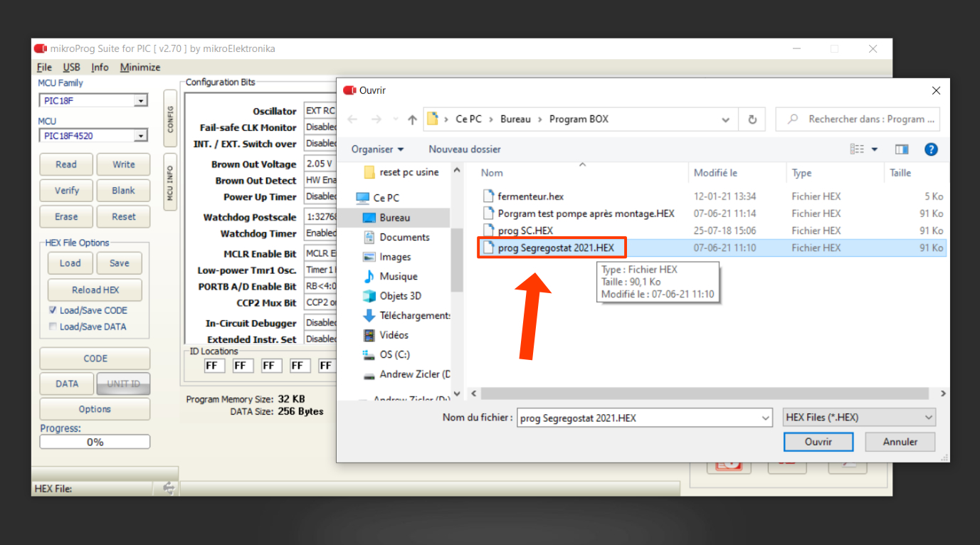The width and height of the screenshot is (980, 545).
Task: Select the reset pc usine folder
Action: 409,172
